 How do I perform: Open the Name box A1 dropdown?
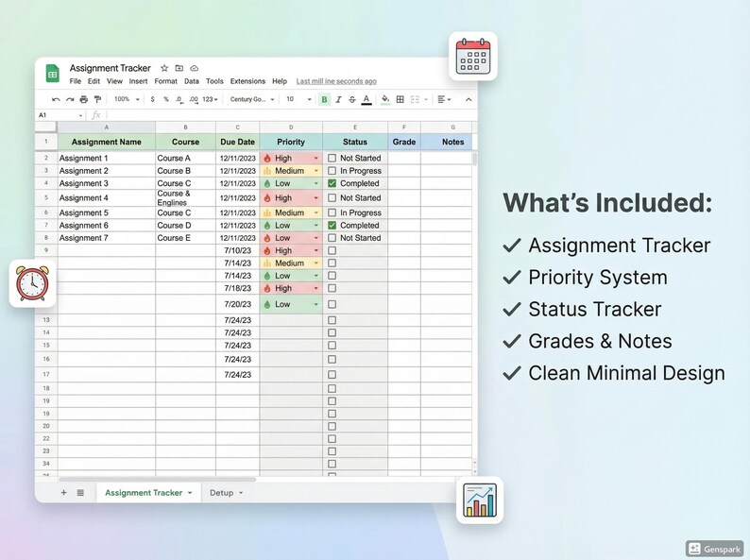[x=80, y=115]
